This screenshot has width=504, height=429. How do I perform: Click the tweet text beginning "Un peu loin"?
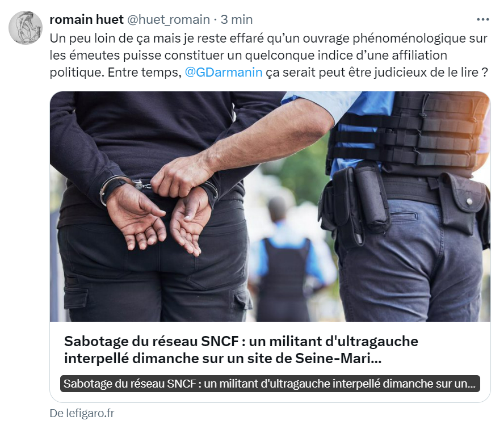click(x=268, y=55)
